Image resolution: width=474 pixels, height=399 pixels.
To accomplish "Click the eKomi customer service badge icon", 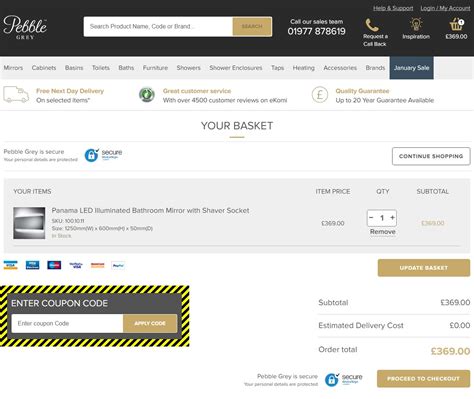I will click(147, 95).
